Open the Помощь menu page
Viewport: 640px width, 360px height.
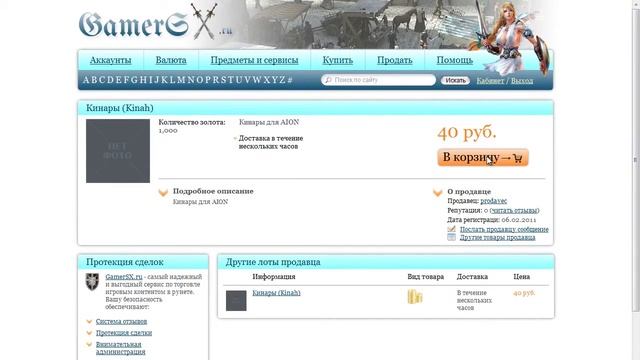[455, 60]
